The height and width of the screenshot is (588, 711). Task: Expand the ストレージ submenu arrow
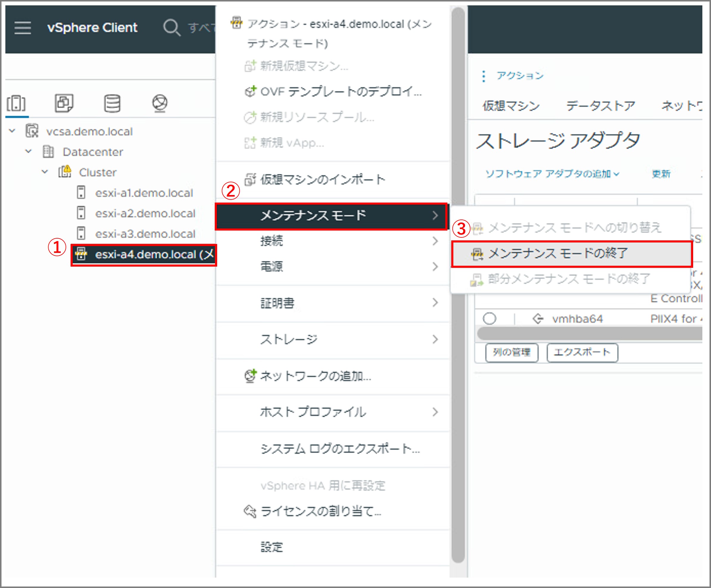pos(435,339)
